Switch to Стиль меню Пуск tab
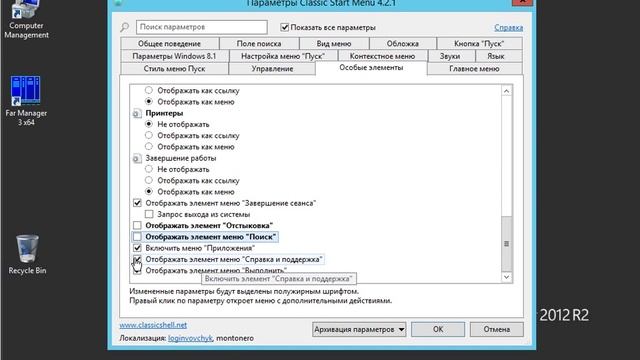The image size is (640, 360). pos(174,69)
